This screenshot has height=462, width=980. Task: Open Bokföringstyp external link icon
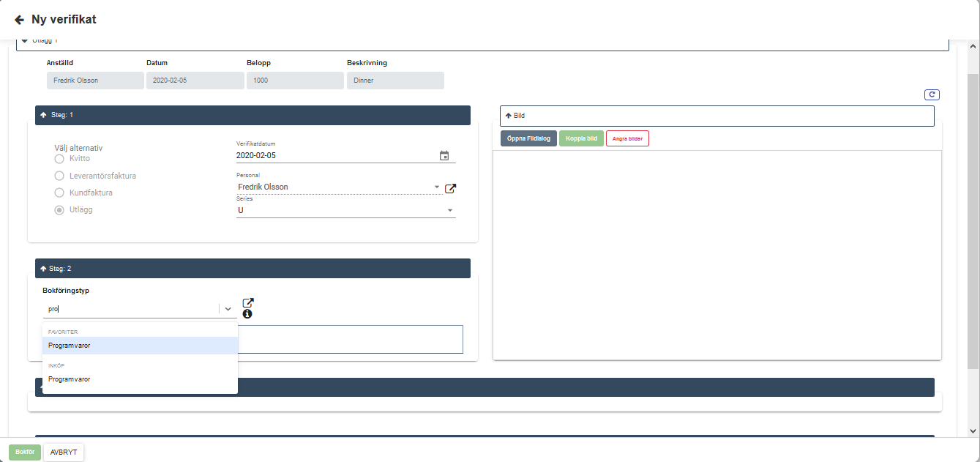(248, 303)
